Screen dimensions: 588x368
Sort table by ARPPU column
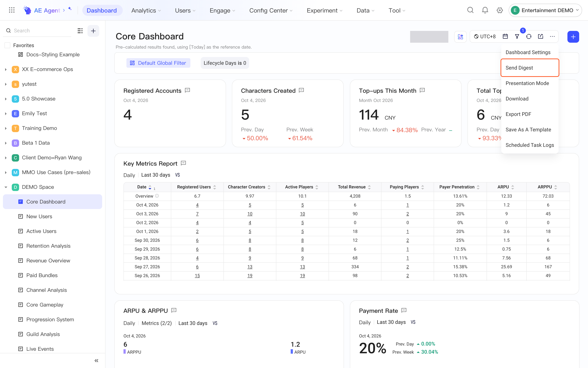click(556, 187)
